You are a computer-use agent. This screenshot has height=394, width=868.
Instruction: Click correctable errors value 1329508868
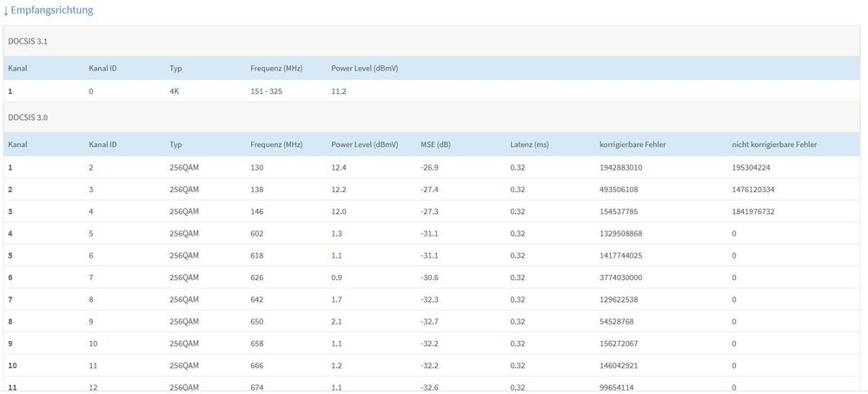click(x=621, y=234)
